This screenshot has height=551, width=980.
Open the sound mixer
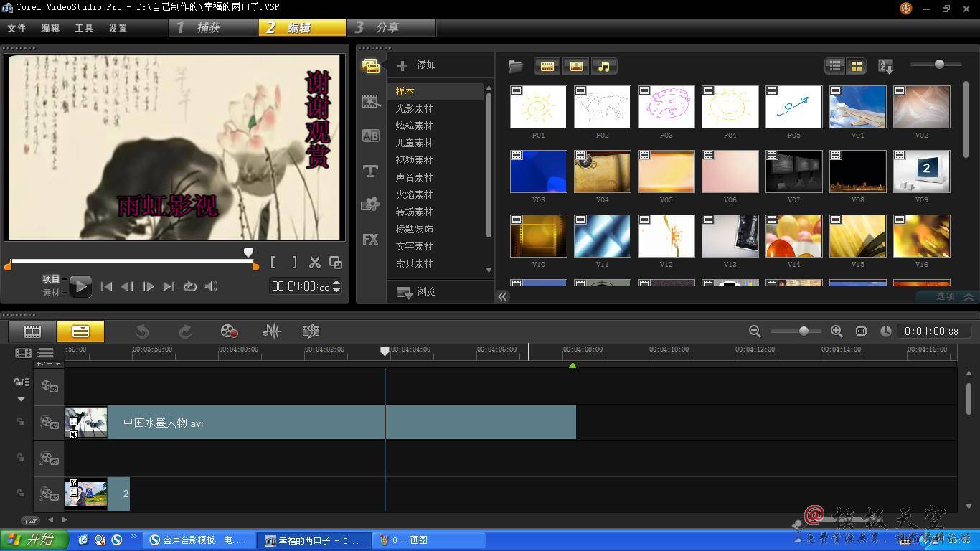270,331
